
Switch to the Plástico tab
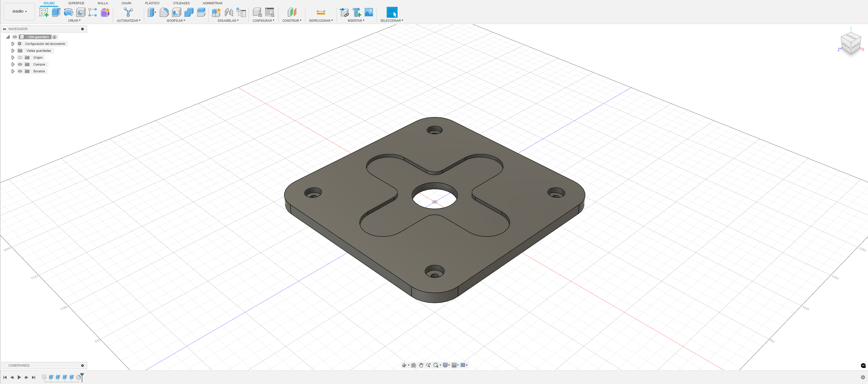[152, 3]
